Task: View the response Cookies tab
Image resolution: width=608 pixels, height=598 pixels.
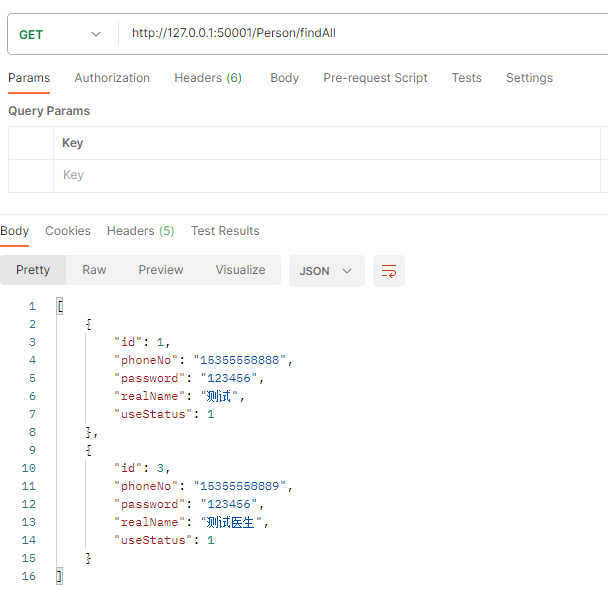Action: 68,231
